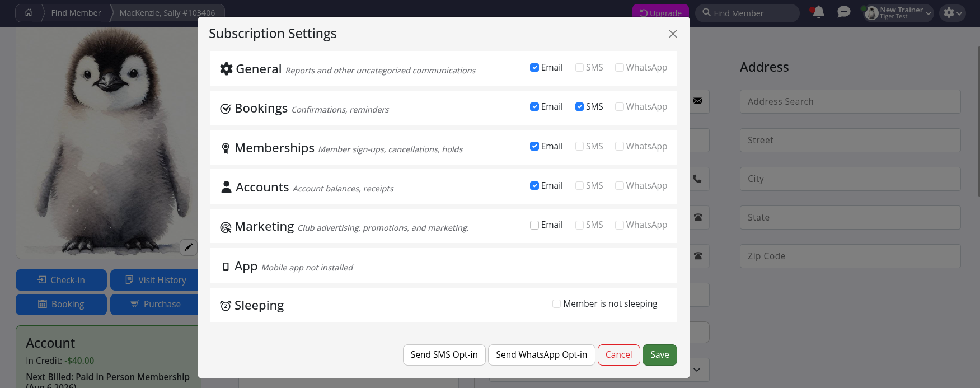Toggle Member is not sleeping checkbox
Image resolution: width=980 pixels, height=388 pixels.
(556, 304)
